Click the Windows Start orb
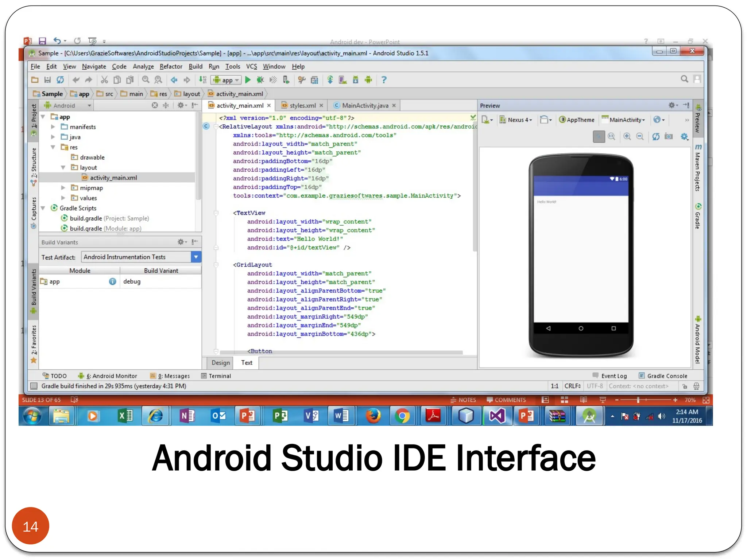Viewport: 747px width, 560px height. point(32,416)
